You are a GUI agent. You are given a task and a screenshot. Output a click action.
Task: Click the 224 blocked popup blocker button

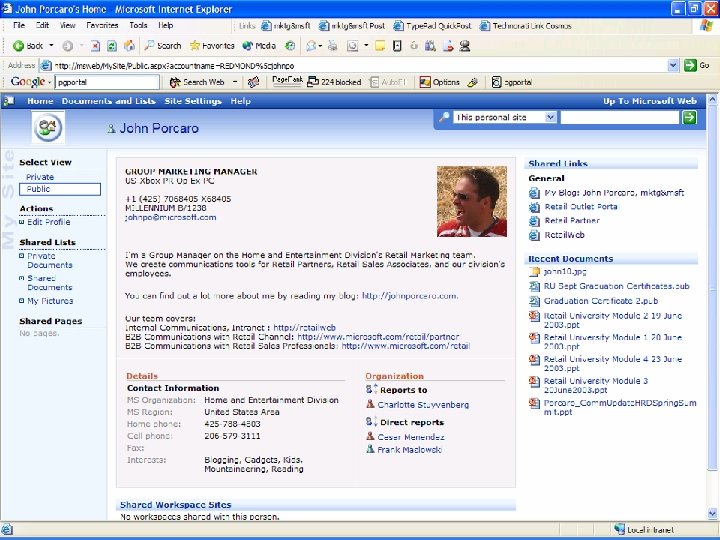coord(334,82)
